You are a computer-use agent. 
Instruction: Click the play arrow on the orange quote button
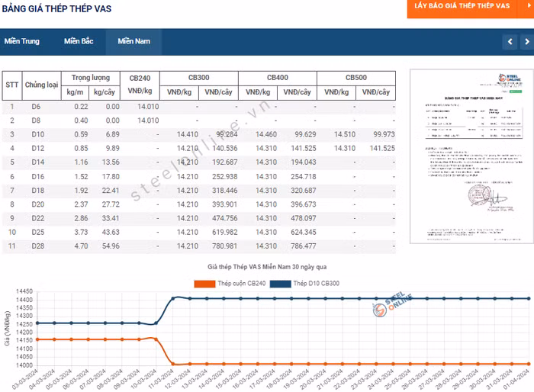pyautogui.click(x=528, y=6)
